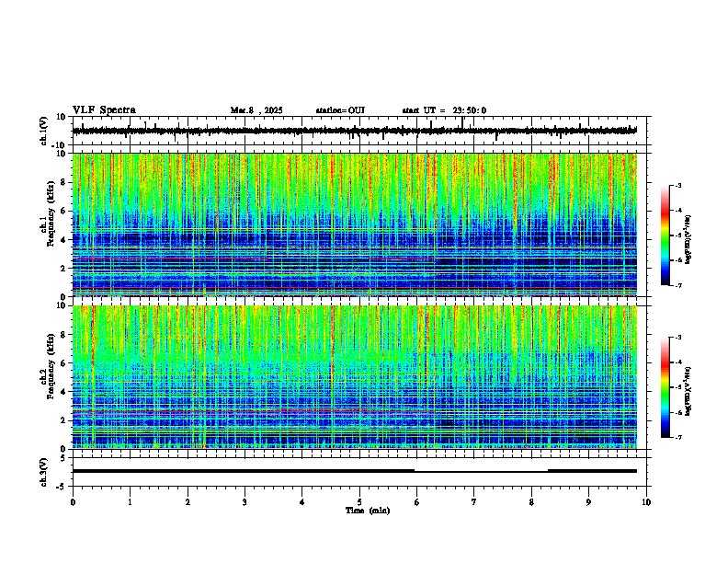Click the ch.2 spectrogram color scale bar
Viewport: 728px width, 563px height.
pyautogui.click(x=665, y=387)
